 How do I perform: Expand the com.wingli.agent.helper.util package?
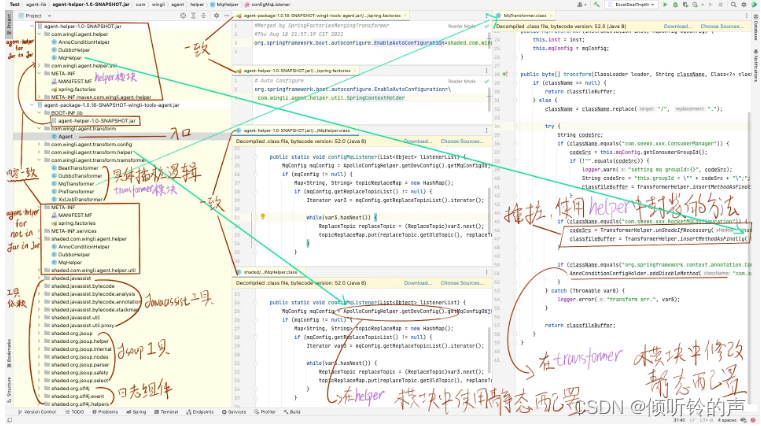tap(40, 66)
